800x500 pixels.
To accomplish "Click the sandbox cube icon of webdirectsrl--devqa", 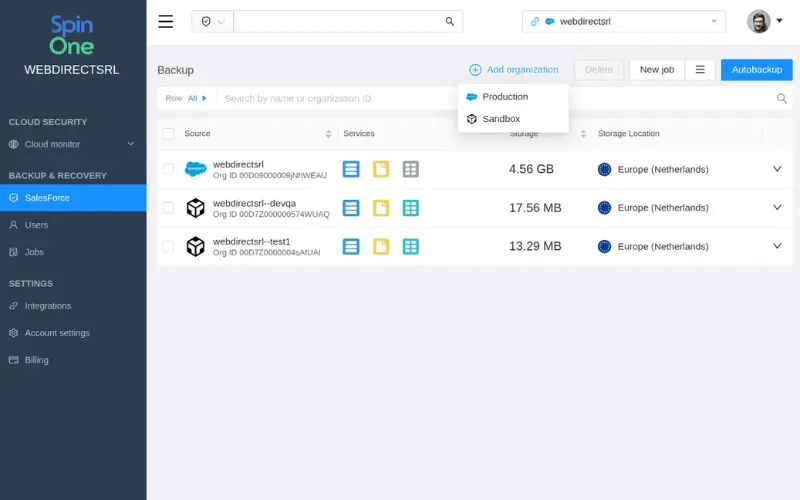I will [195, 208].
